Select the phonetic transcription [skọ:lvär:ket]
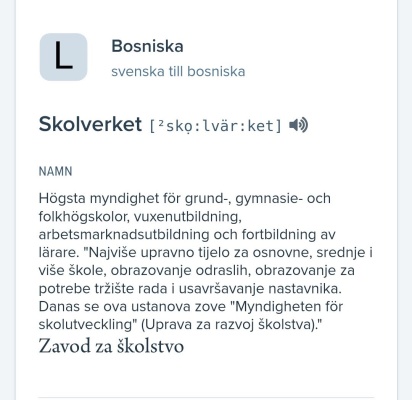 pyautogui.click(x=216, y=126)
